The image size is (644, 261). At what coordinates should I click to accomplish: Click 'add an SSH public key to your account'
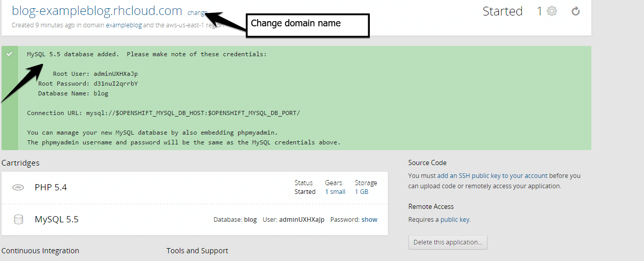click(x=492, y=176)
